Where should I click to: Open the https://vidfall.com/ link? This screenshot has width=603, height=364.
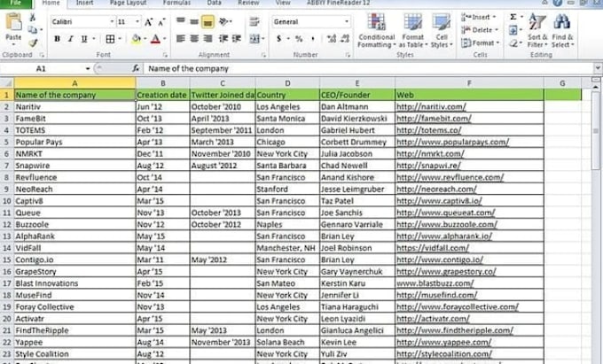(x=433, y=248)
